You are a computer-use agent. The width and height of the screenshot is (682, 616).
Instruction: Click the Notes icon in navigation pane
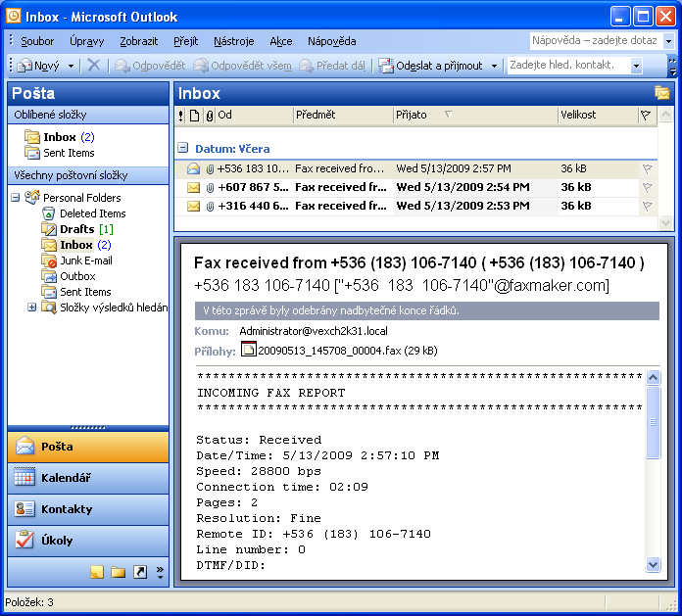click(x=97, y=572)
